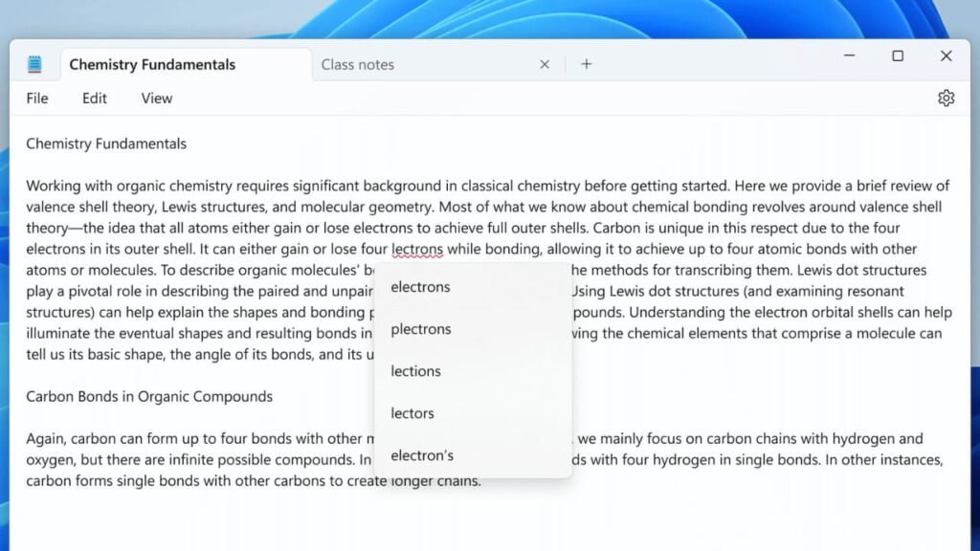This screenshot has height=551, width=980.
Task: Open the View menu
Action: coord(155,98)
